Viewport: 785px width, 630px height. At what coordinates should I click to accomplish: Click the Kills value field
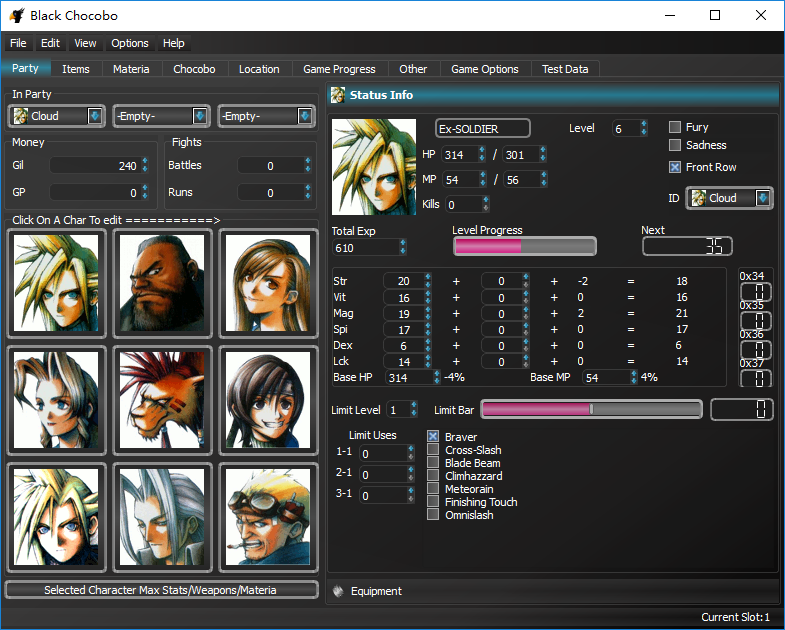click(463, 204)
